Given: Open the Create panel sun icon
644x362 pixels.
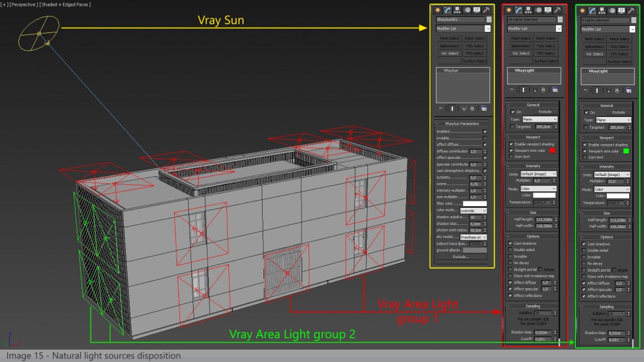Looking at the screenshot, I should 437,9.
